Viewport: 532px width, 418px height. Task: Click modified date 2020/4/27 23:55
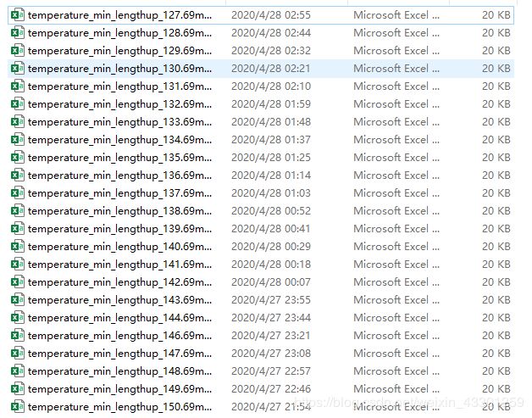pos(271,300)
